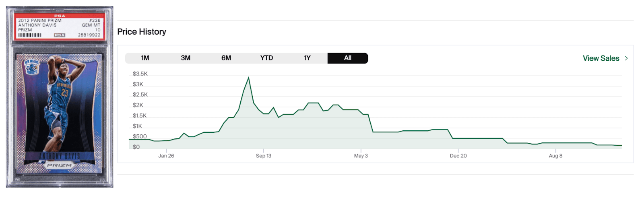Click the $3.5K y-axis label

click(x=140, y=74)
